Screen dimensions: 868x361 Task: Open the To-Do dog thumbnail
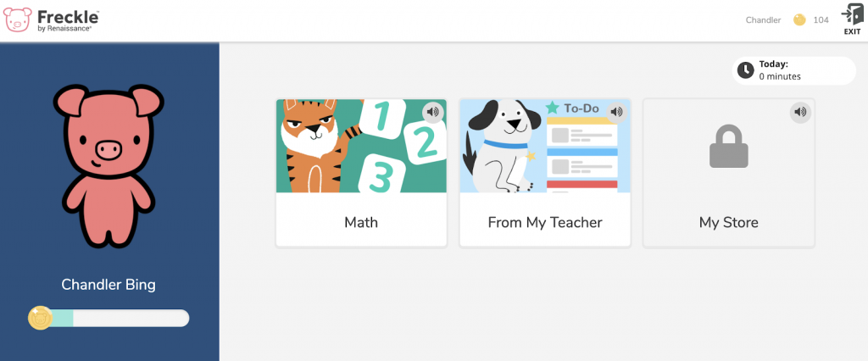tap(544, 146)
